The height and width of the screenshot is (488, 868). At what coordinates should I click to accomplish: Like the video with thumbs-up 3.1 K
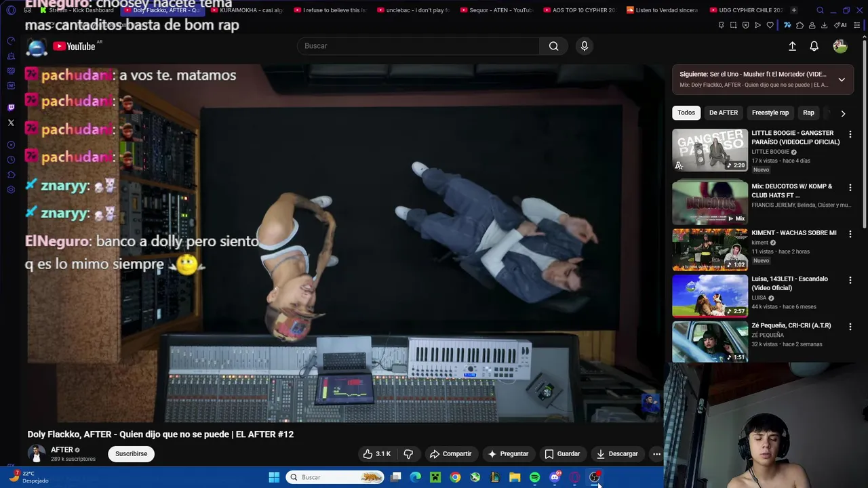(377, 454)
